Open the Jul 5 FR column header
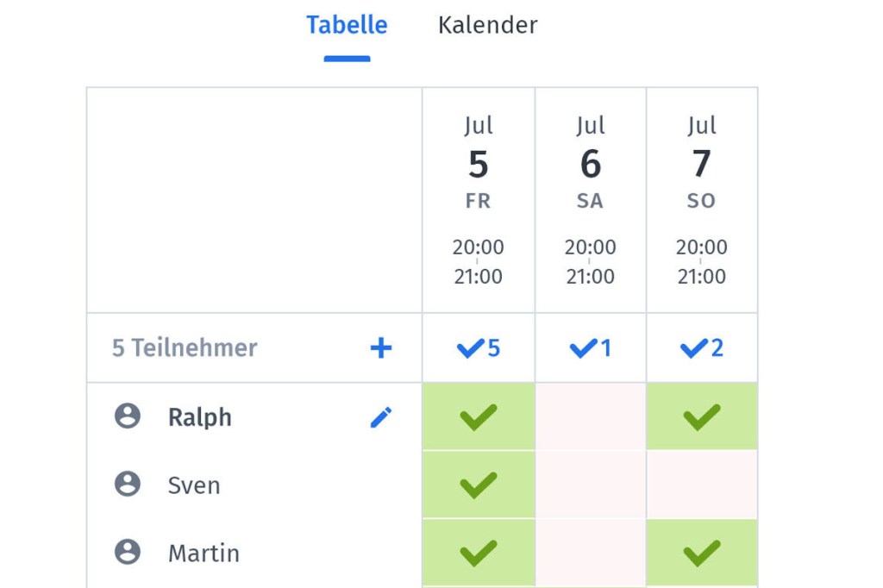This screenshot has width=883, height=588. click(478, 200)
